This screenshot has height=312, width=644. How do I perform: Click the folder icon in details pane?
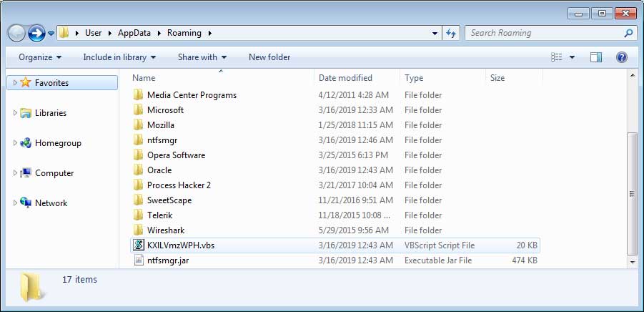tap(31, 287)
